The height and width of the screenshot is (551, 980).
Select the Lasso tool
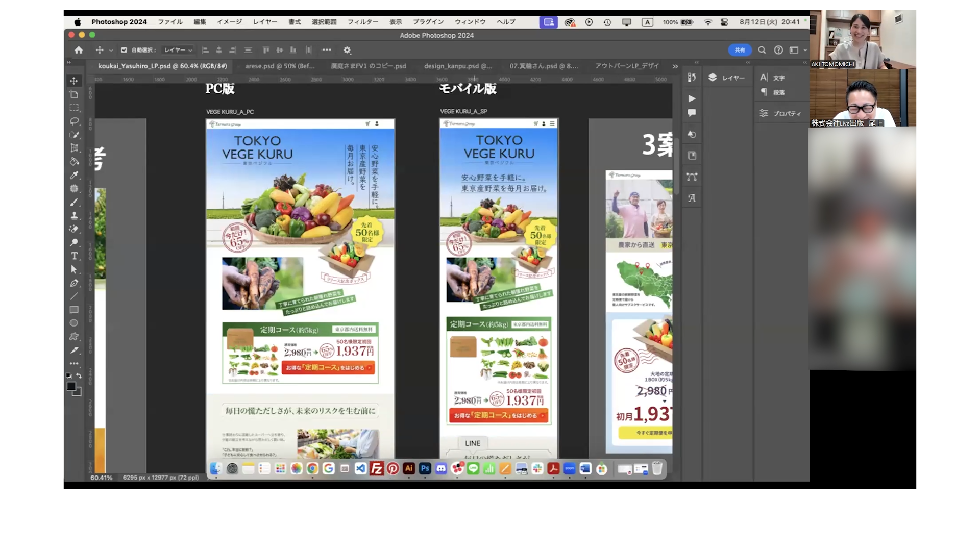click(x=74, y=121)
